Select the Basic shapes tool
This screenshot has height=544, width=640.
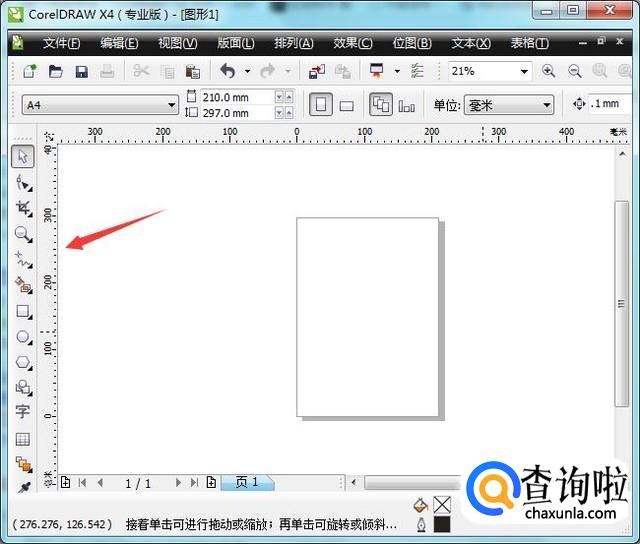pos(23,387)
